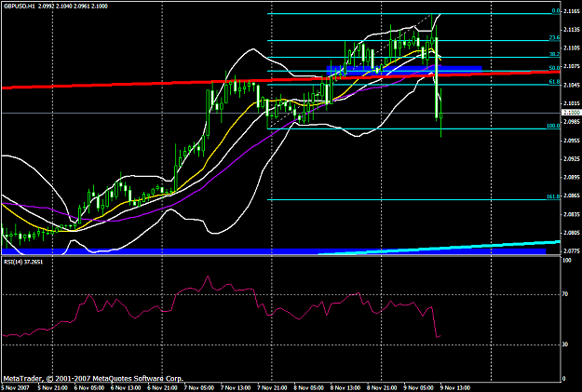Viewport: 582px width, 392px height.
Task: Click the 2.0895 price axis label
Action: [571, 178]
